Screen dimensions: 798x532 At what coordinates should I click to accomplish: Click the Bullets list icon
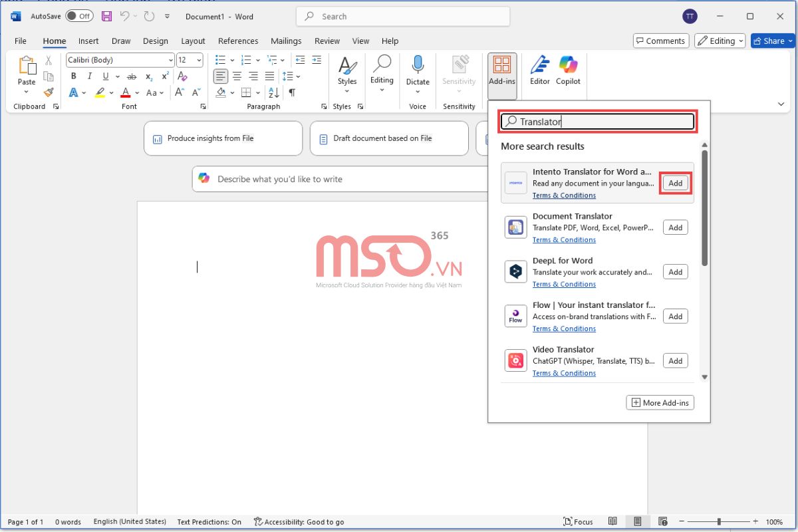click(x=220, y=60)
